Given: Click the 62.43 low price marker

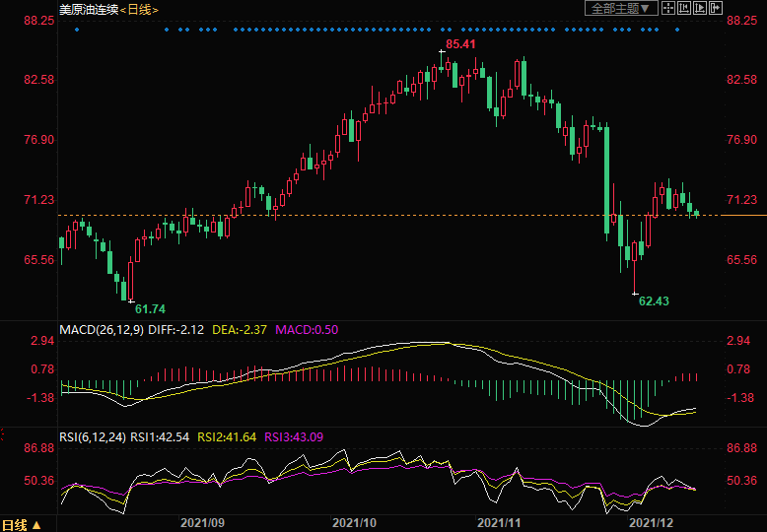Looking at the screenshot, I should point(654,300).
